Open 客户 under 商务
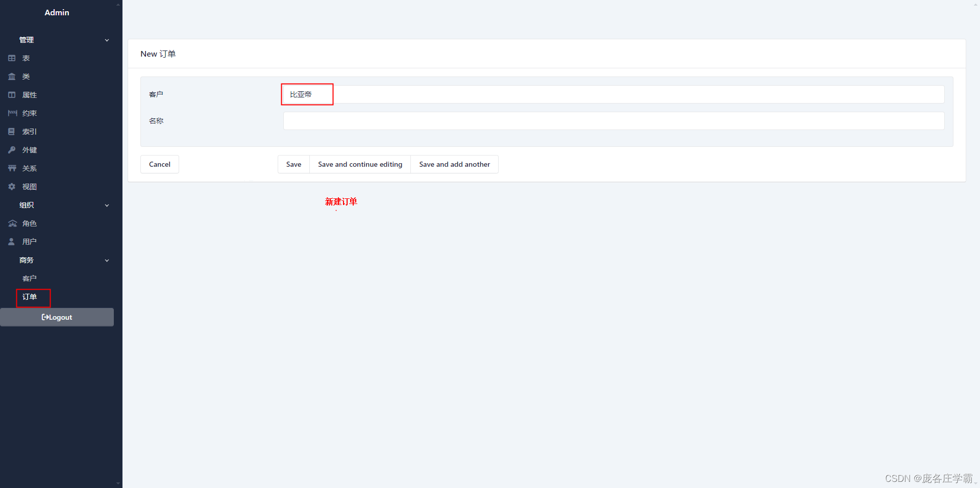The image size is (980, 488). [30, 278]
